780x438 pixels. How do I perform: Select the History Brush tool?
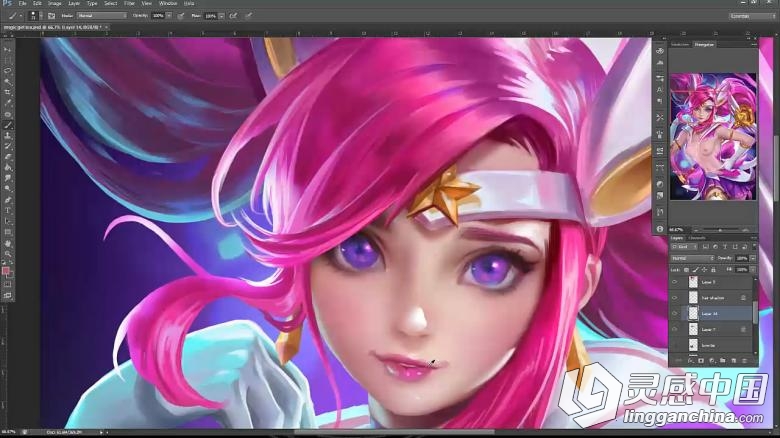coord(7,146)
